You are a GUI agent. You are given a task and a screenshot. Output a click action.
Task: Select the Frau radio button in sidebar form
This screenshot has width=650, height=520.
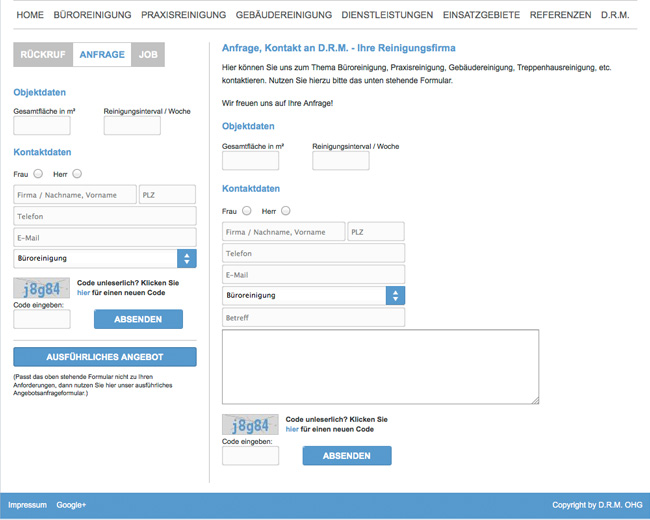38,174
